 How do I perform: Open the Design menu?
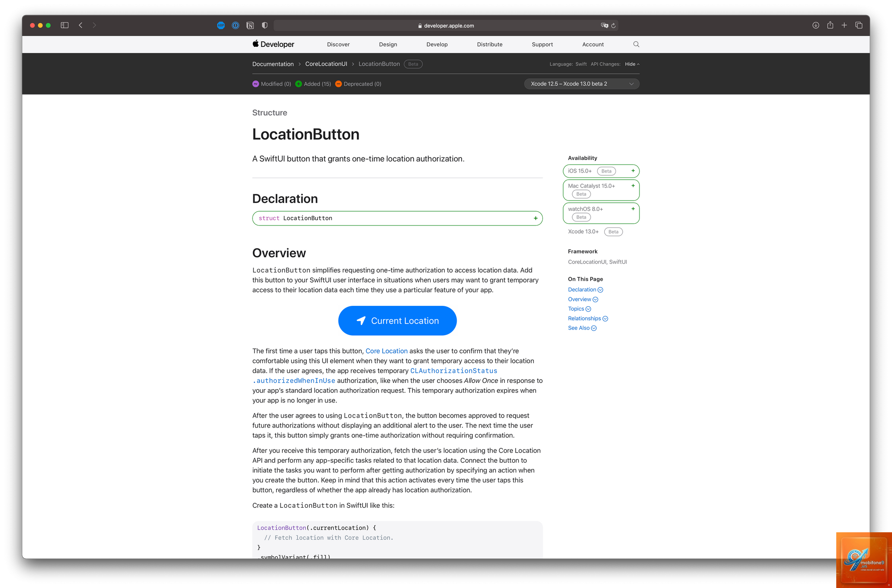(388, 44)
